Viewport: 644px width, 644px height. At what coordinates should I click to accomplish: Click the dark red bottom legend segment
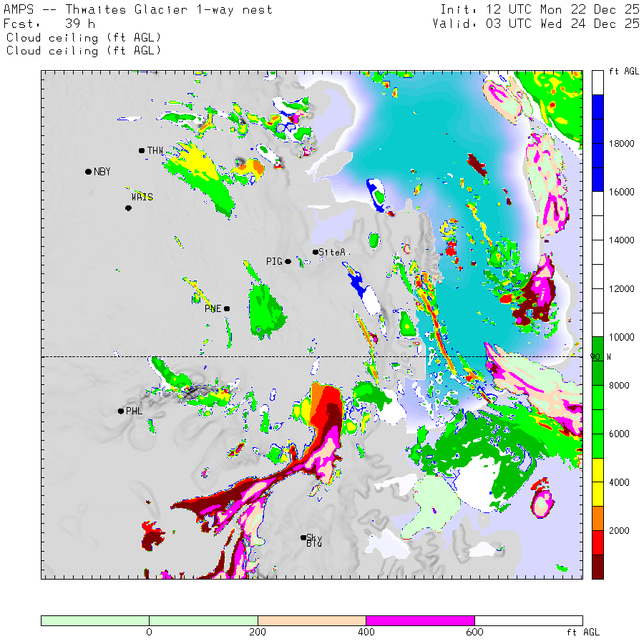[597, 566]
